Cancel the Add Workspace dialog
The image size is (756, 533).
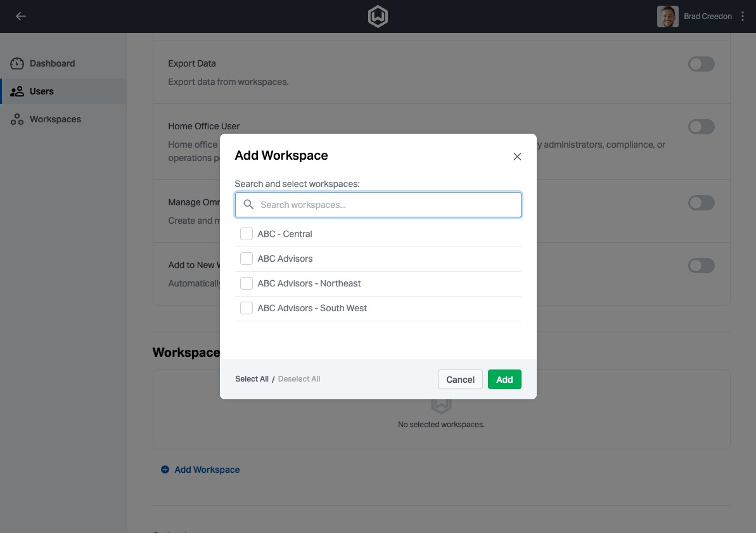(459, 379)
